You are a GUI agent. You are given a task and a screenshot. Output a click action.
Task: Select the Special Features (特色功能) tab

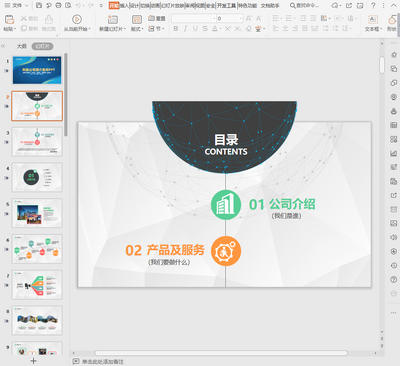click(247, 5)
